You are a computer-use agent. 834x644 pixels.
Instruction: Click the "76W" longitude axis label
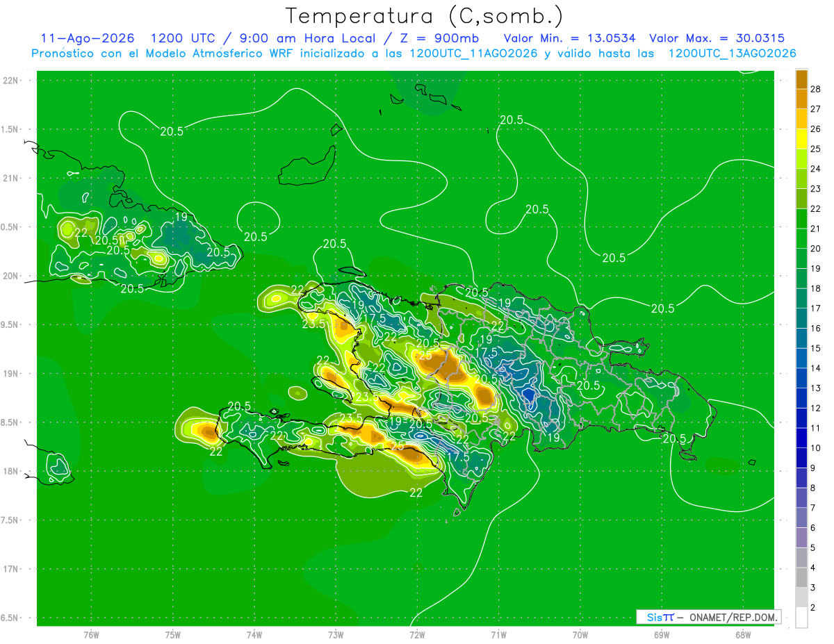click(91, 635)
